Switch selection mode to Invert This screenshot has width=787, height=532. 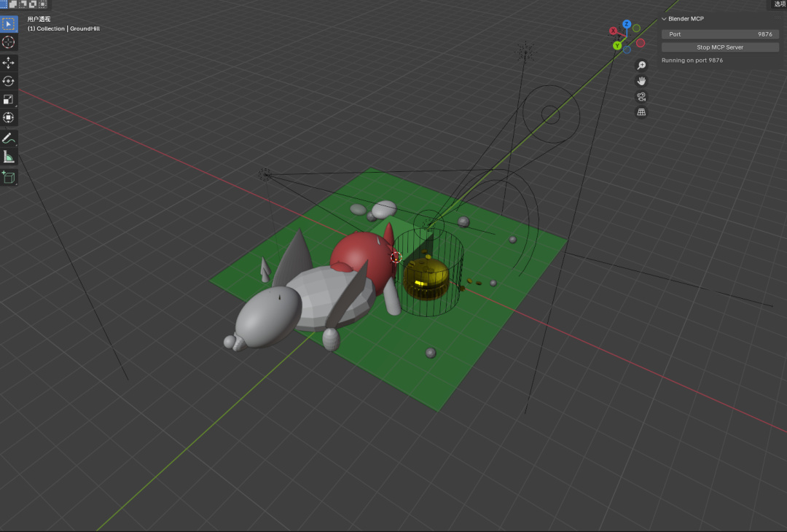pyautogui.click(x=33, y=4)
